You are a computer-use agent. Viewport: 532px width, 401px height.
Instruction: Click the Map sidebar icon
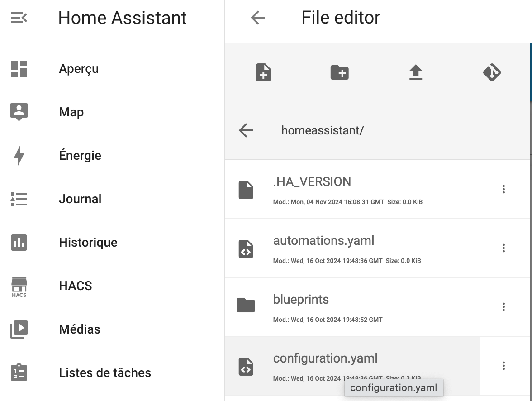pyautogui.click(x=19, y=112)
